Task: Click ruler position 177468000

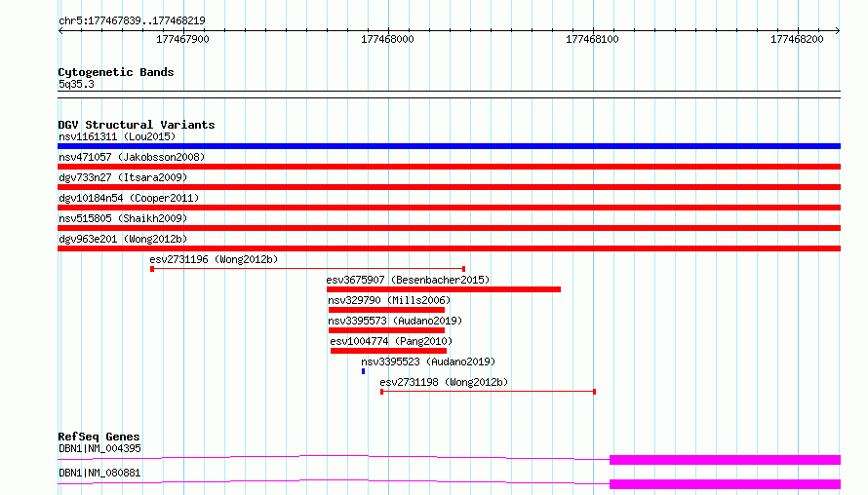Action: [x=387, y=39]
